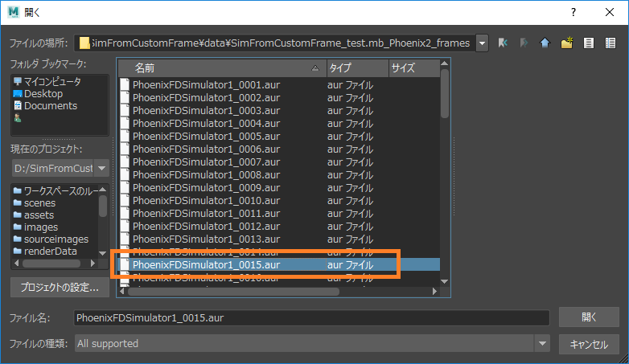Open the assets project folder
The width and height of the screenshot is (629, 364).
click(33, 215)
